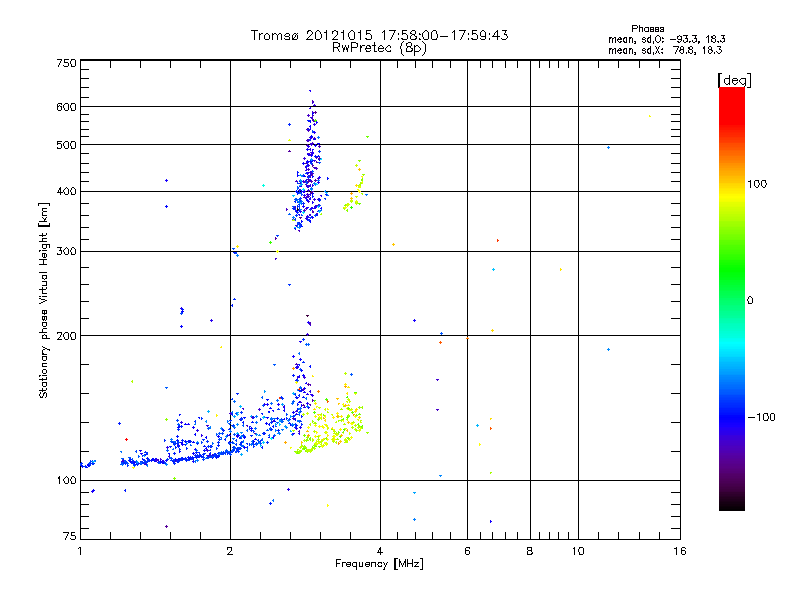Click the colorbar tick label '0'
Screen dimensions: 800x600
(750, 301)
